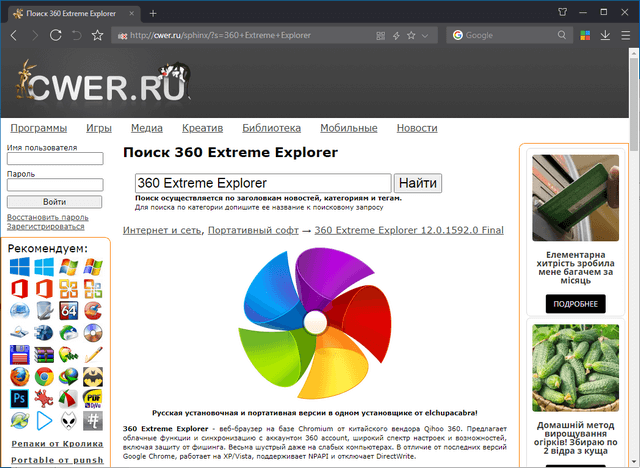Open the Игры menu
Screen dimensions: 640x468
tap(99, 128)
